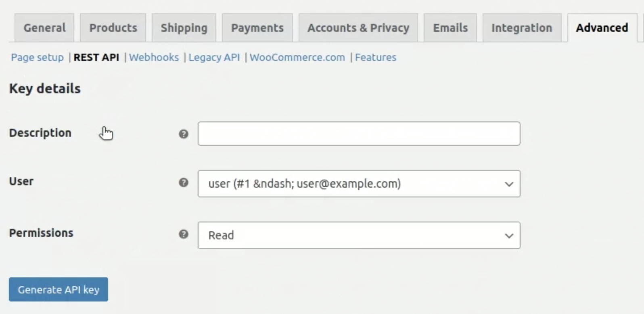Viewport: 644px width, 314px height.
Task: Switch to the Emails tab
Action: [x=450, y=28]
